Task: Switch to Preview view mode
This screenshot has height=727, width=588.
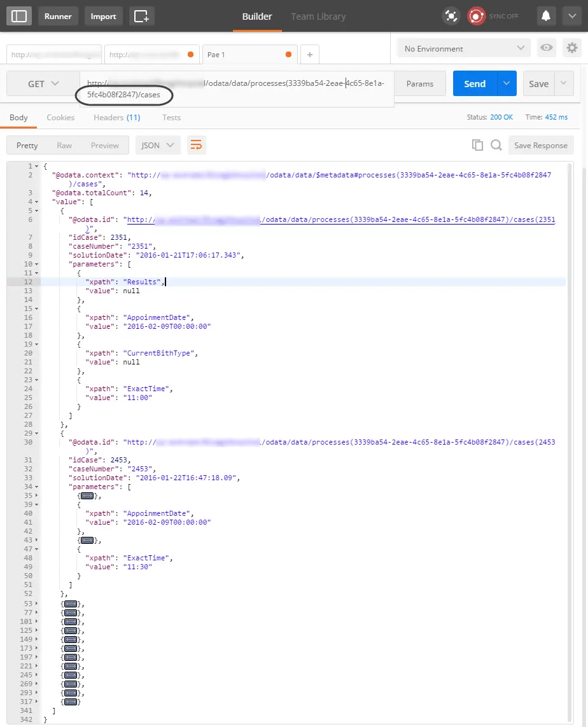Action: [x=105, y=145]
